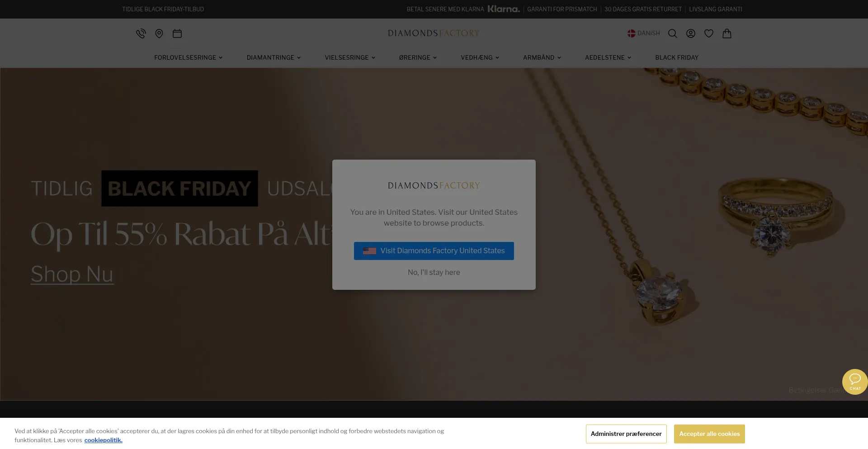Viewport: 868px width, 449px height.
Task: Click Accepter alle cookies button
Action: pyautogui.click(x=709, y=434)
